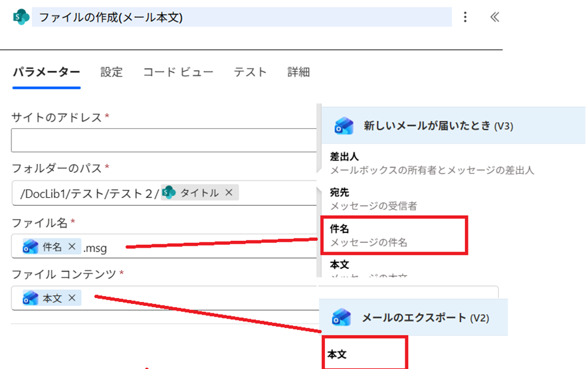The height and width of the screenshot is (369, 588).
Task: Click the SharePoint icon in the action header
Action: coord(20,17)
